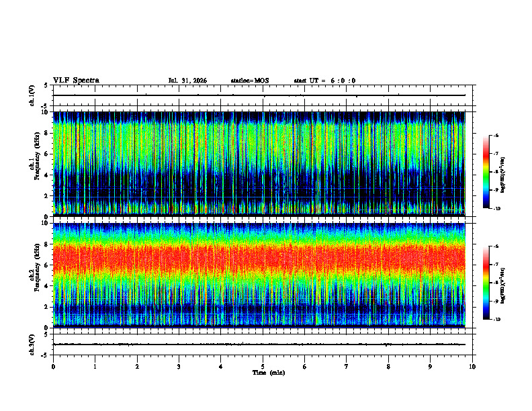Screen dimensions: 532x411
Task: Click the '-7' label on ch.2 color scale
Action: tap(496, 265)
